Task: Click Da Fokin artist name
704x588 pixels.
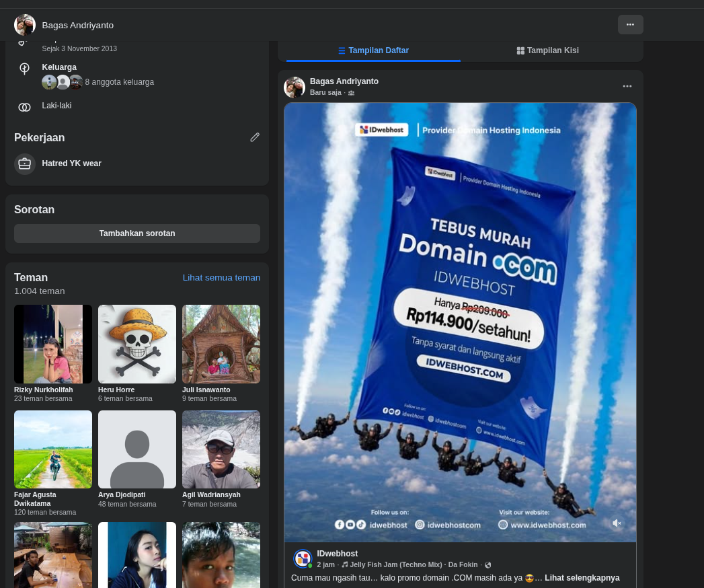Action: coord(463,564)
